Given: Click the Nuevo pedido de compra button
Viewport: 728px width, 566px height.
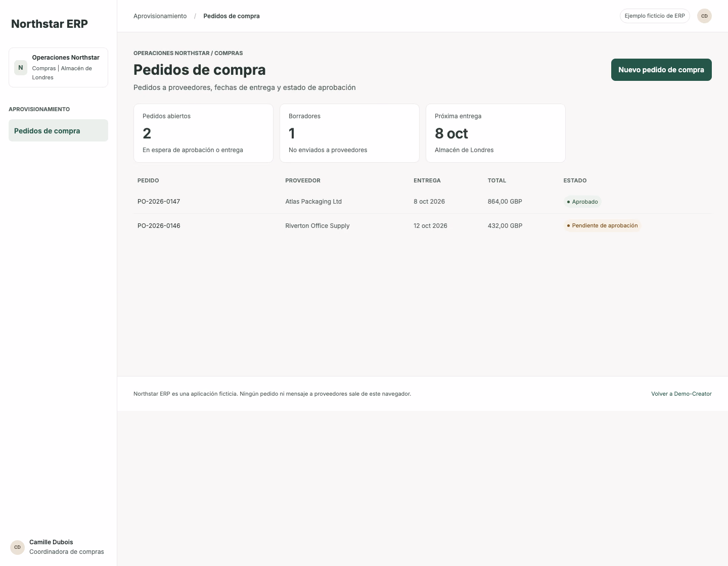Looking at the screenshot, I should click(x=661, y=70).
